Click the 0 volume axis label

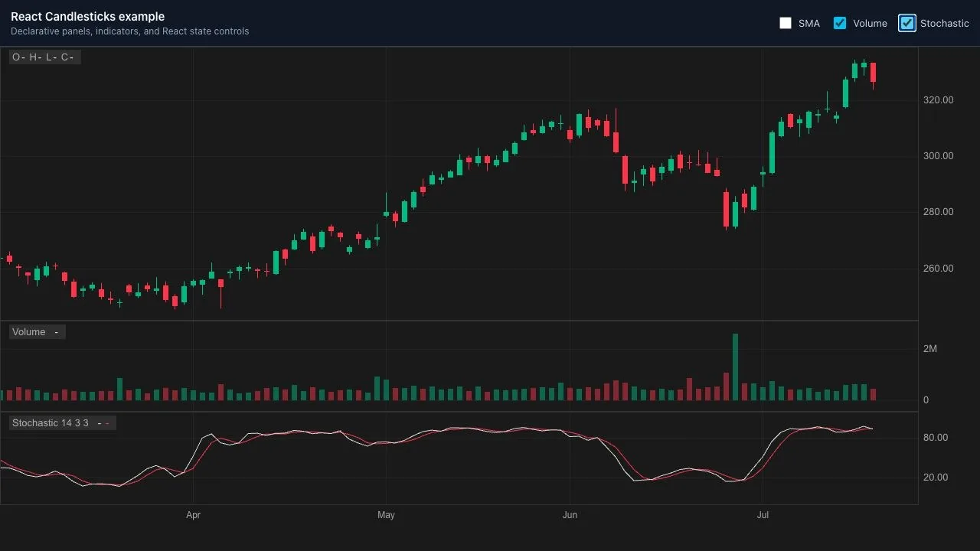[x=926, y=400]
